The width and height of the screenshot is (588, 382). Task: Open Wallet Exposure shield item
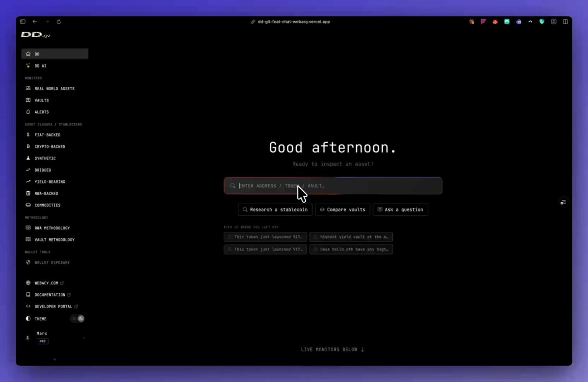pyautogui.click(x=55, y=262)
